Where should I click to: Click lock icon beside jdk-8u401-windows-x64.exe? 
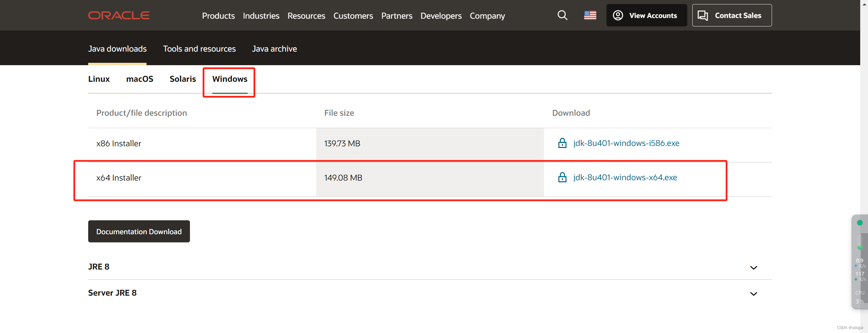click(x=562, y=177)
